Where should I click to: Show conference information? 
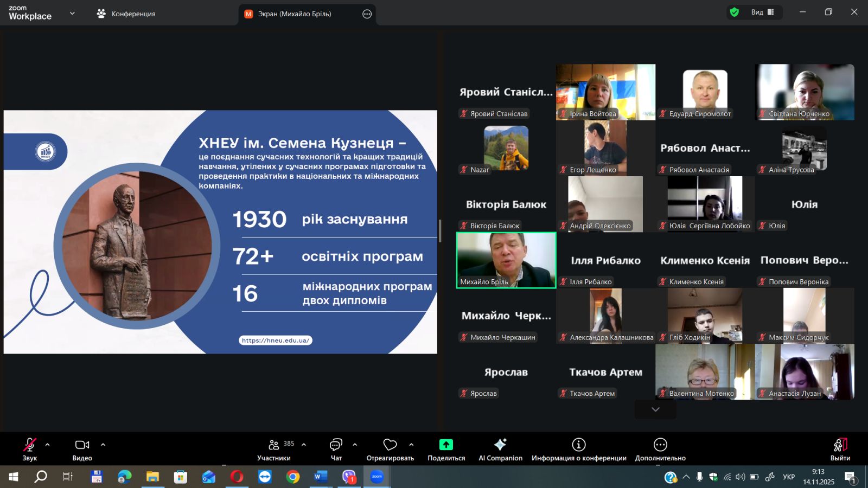pyautogui.click(x=579, y=445)
